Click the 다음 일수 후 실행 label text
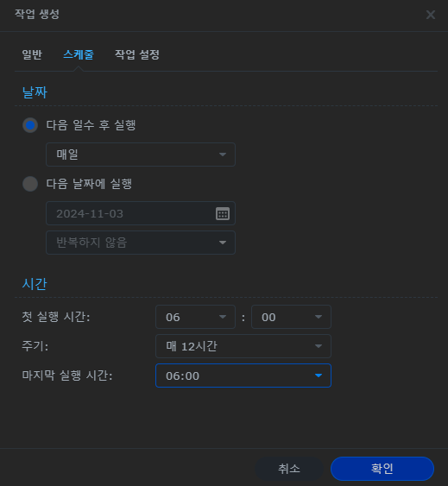Image resolution: width=448 pixels, height=486 pixels. (x=91, y=125)
